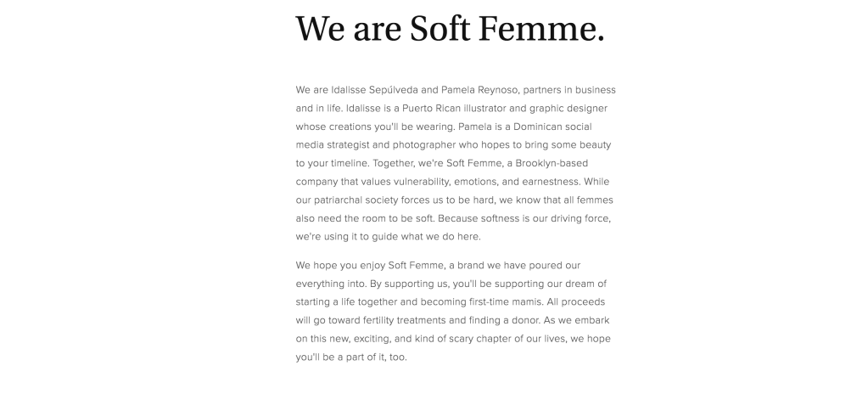868x394 pixels.
Task: Click the words "media strategist"
Action: point(335,145)
